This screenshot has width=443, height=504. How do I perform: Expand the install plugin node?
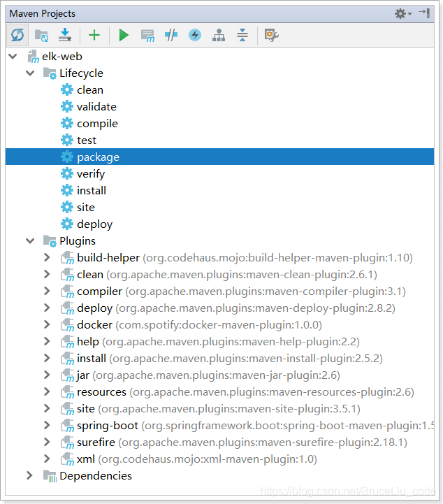(47, 358)
